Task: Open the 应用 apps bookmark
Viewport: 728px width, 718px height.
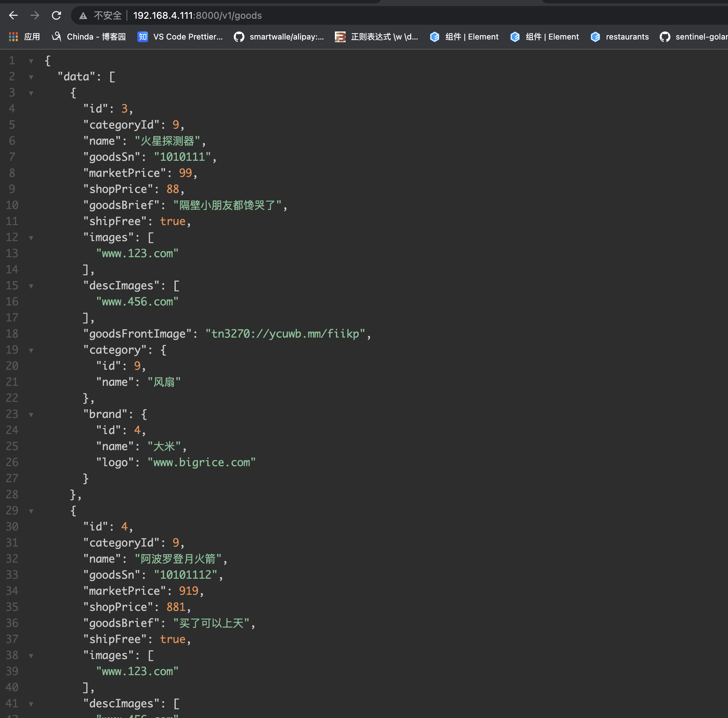Action: tap(24, 37)
